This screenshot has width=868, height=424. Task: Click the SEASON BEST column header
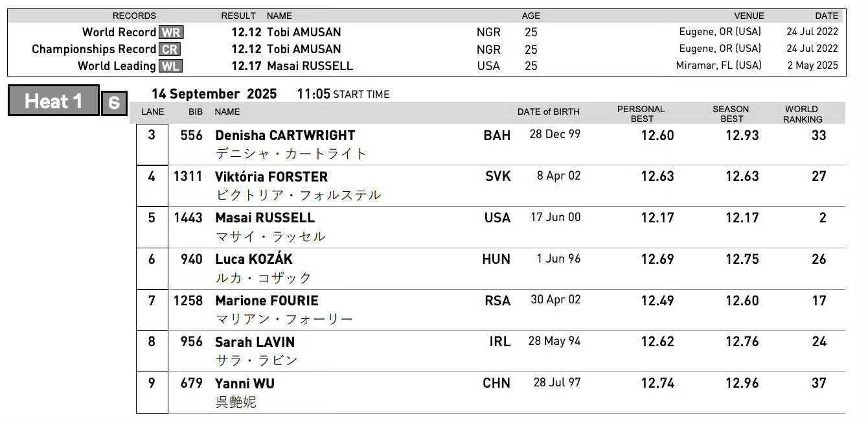[731, 114]
